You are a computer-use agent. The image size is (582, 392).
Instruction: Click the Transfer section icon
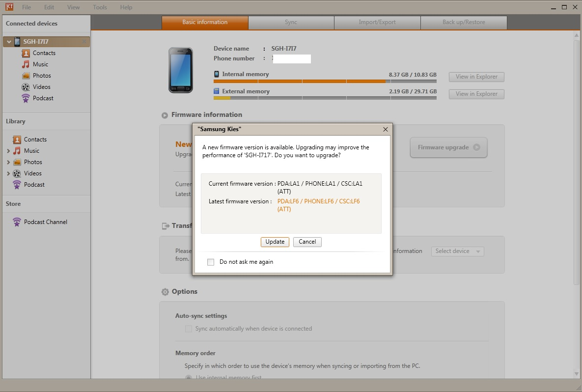click(x=166, y=225)
